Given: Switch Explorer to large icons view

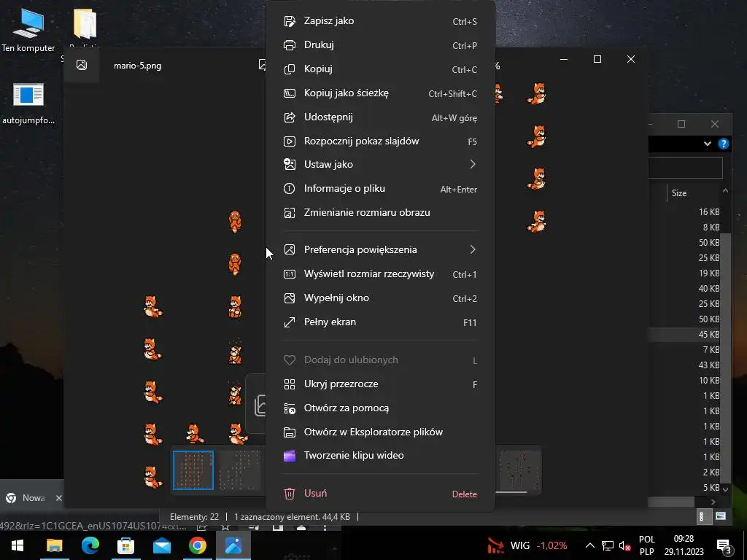Looking at the screenshot, I should (x=721, y=516).
